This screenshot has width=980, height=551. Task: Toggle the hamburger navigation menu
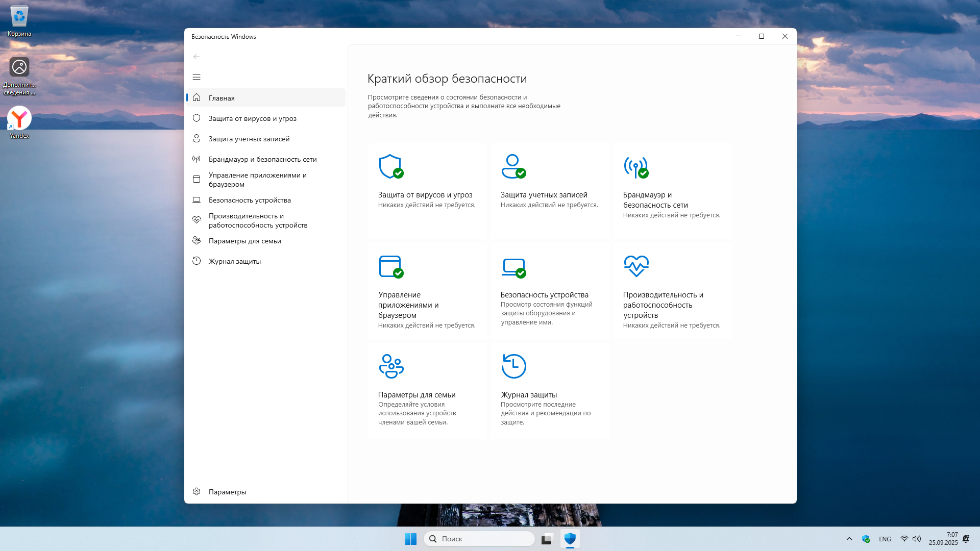pos(197,77)
